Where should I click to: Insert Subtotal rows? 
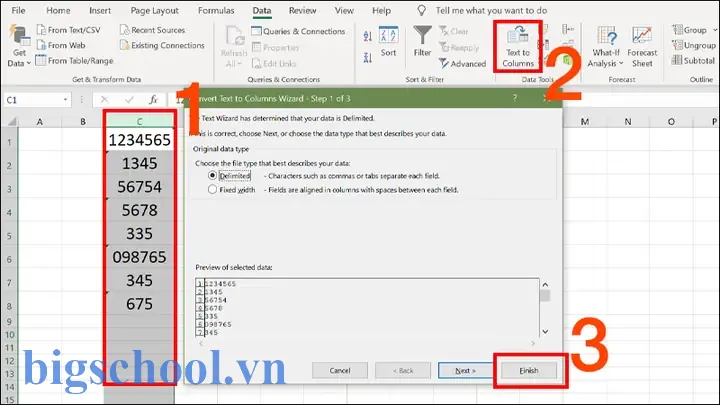click(x=693, y=60)
